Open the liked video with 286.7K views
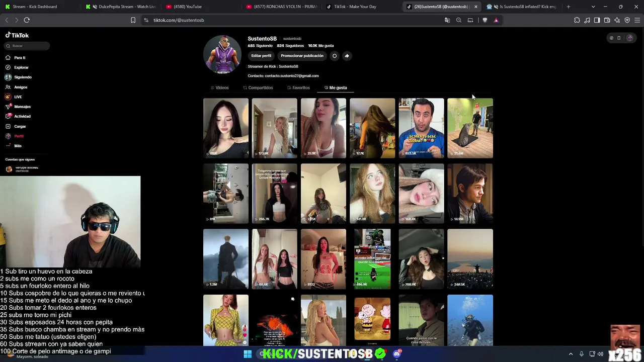 click(274, 193)
